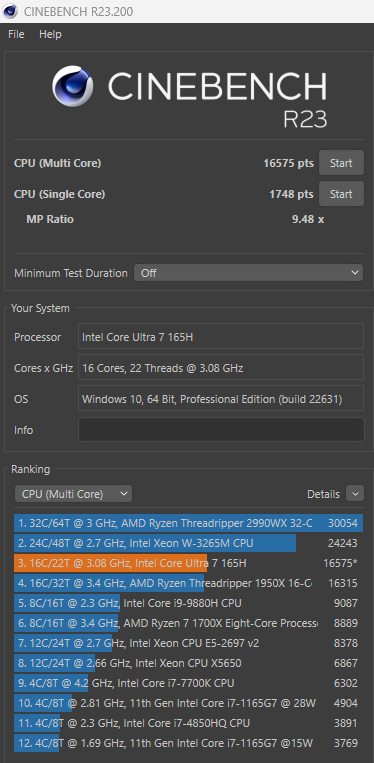Select the highlighted Core Ultra 7 165H entry

click(x=188, y=563)
